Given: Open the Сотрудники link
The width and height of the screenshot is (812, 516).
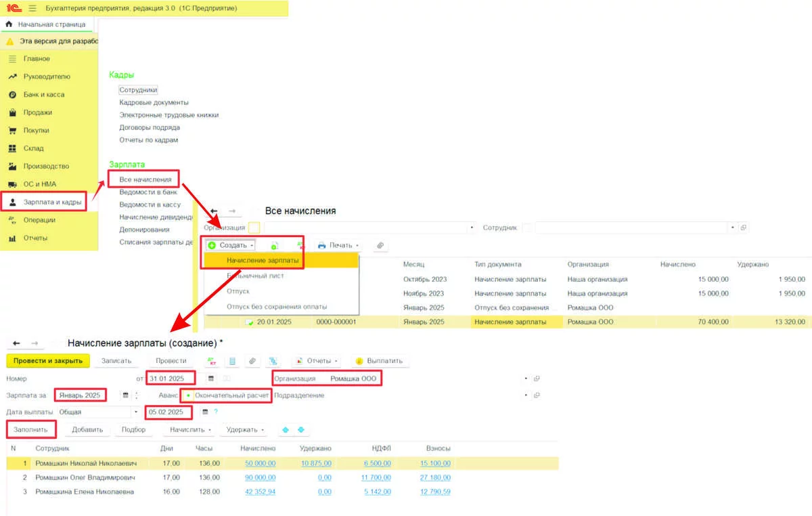Looking at the screenshot, I should (138, 89).
